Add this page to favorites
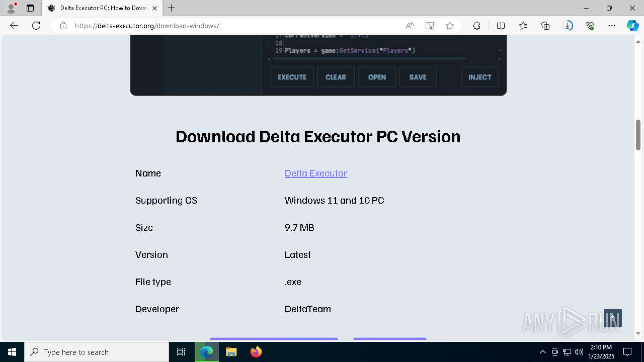 point(450,26)
